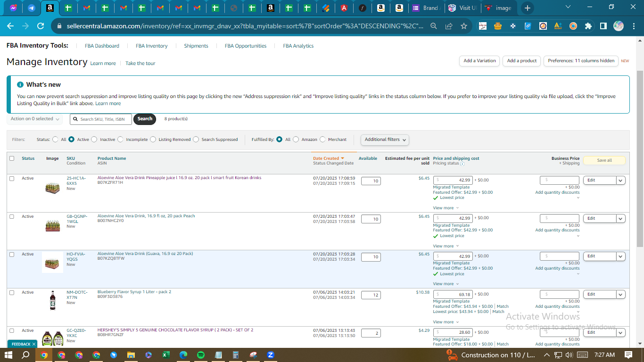
Task: Click the Available quantity field for Blueberry Syrup
Action: coord(371,295)
